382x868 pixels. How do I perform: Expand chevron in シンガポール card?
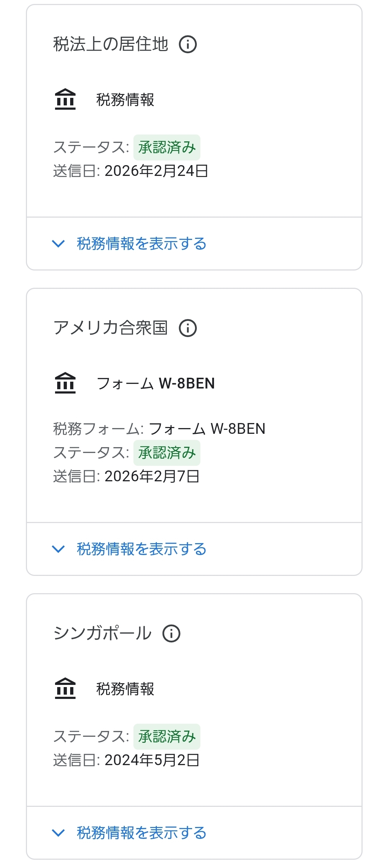click(x=58, y=833)
